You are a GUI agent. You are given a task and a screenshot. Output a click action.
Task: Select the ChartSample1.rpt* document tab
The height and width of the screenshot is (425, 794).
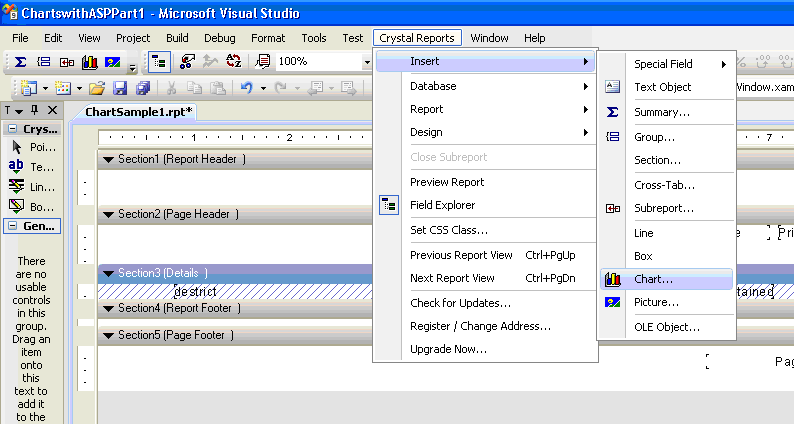[x=138, y=112]
